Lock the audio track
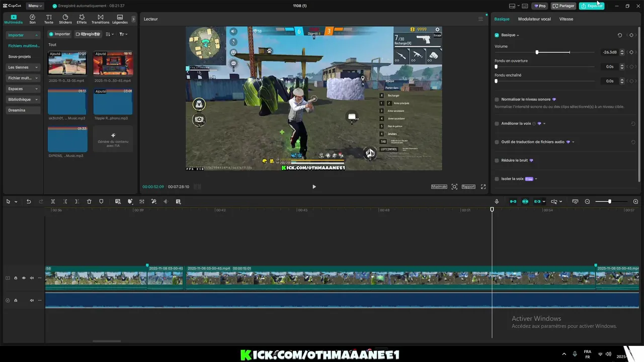Image resolution: width=644 pixels, height=362 pixels. coord(16,300)
